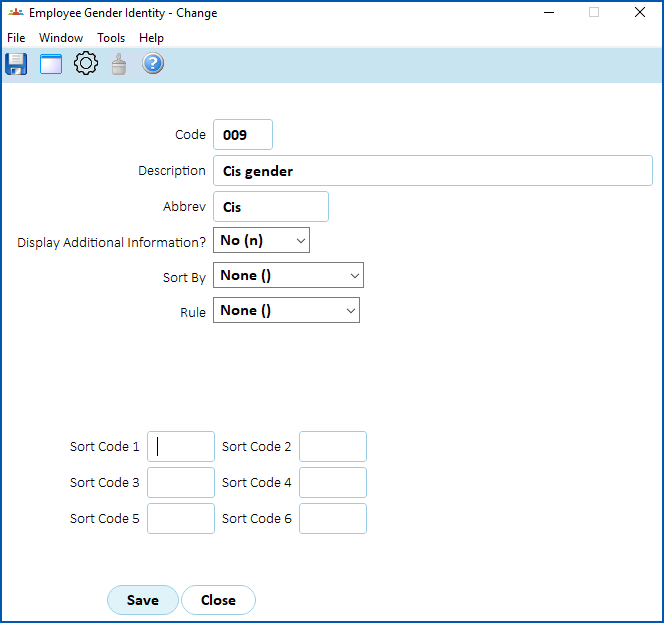Minimize the Employee Gender Identity window
Image resolution: width=664 pixels, height=623 pixels.
click(x=549, y=13)
